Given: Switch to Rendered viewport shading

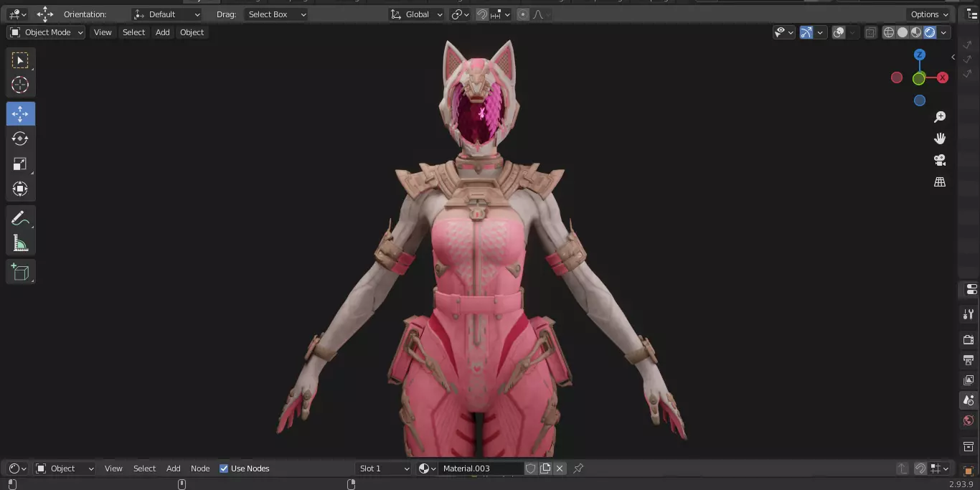Looking at the screenshot, I should tap(930, 32).
